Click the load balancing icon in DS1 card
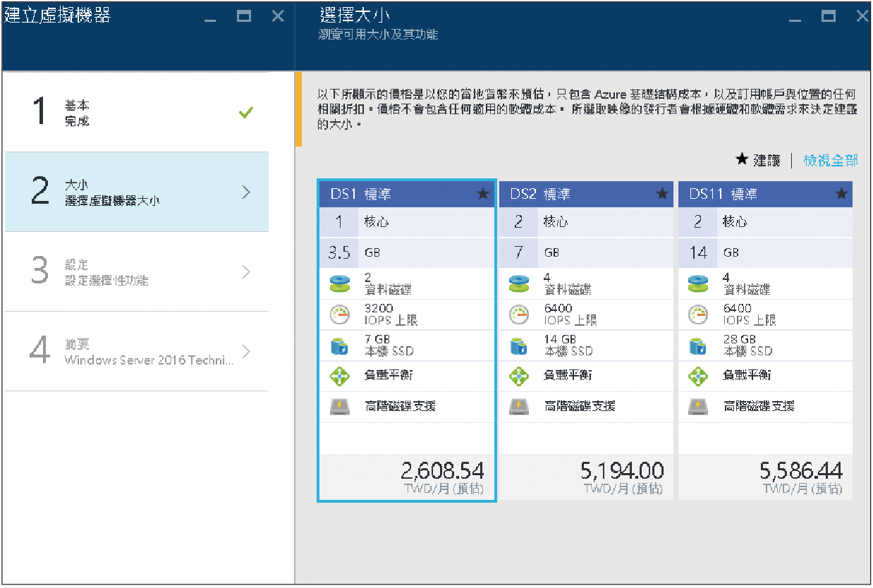 (x=340, y=376)
